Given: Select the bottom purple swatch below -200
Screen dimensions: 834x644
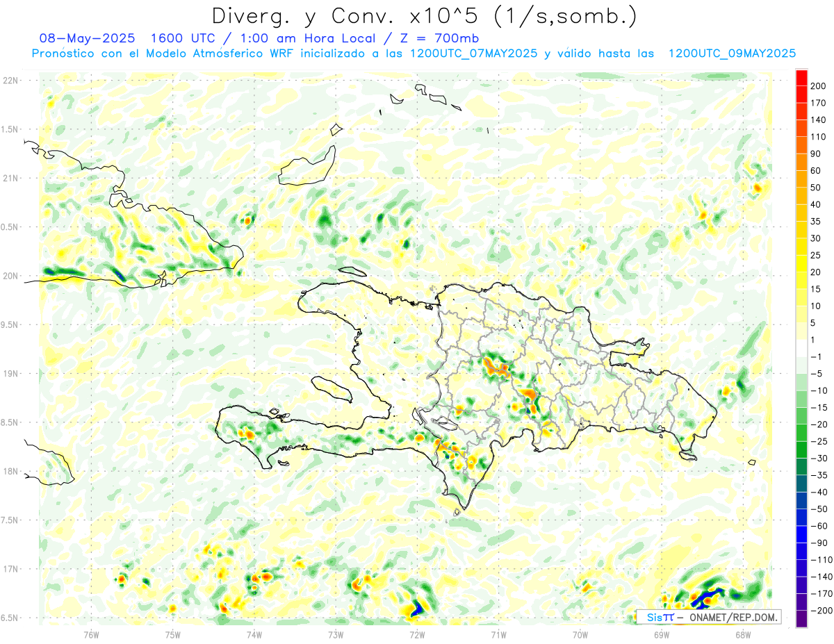Looking at the screenshot, I should point(801,620).
